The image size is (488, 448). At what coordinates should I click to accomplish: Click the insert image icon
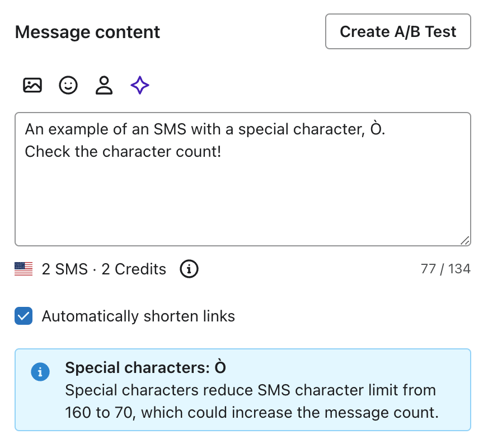[32, 86]
